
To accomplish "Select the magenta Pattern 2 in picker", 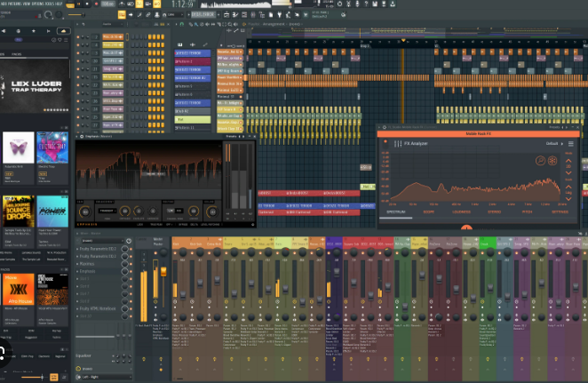I will [x=193, y=61].
